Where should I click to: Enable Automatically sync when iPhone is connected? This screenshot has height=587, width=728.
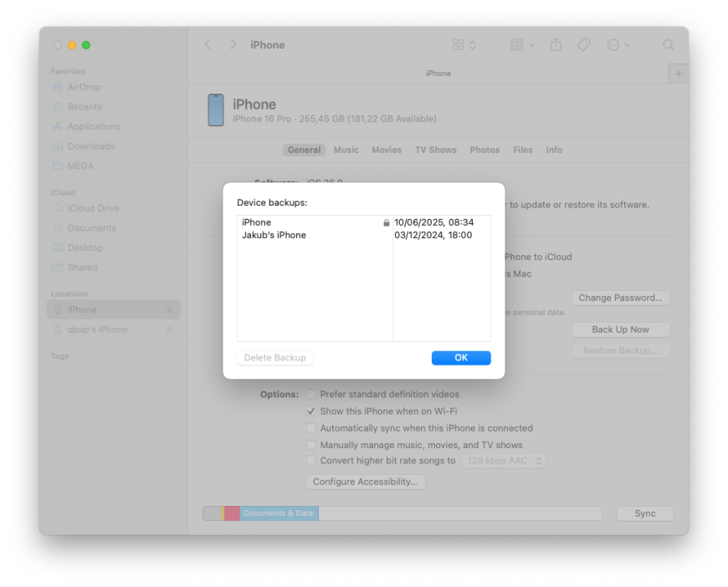click(x=311, y=428)
